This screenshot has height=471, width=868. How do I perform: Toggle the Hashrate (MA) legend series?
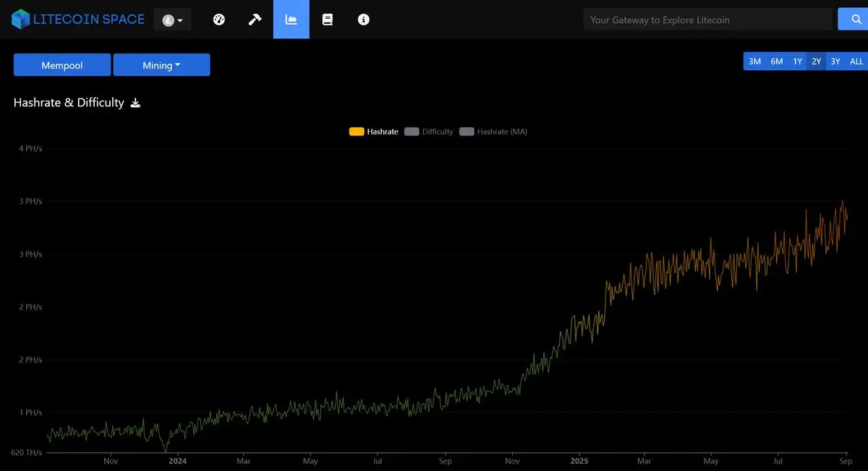(493, 132)
